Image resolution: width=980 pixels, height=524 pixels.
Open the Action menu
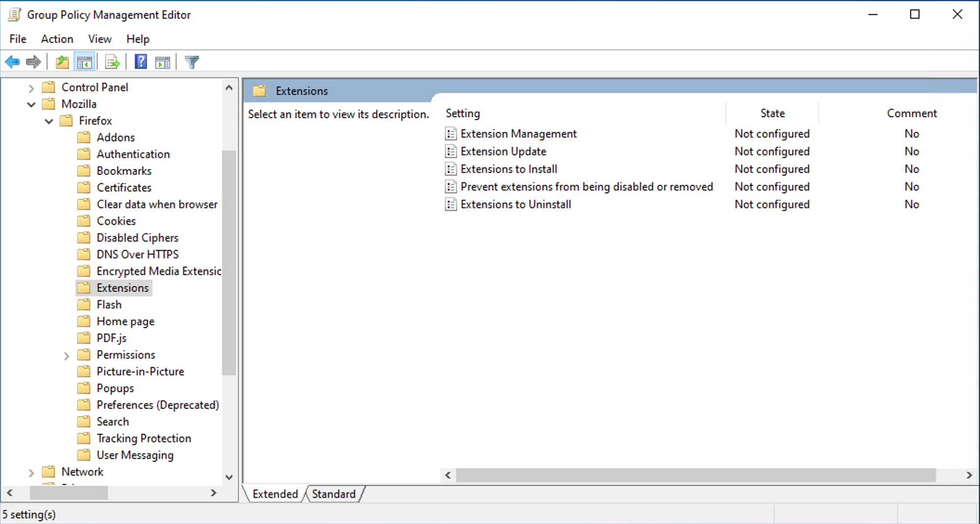57,39
